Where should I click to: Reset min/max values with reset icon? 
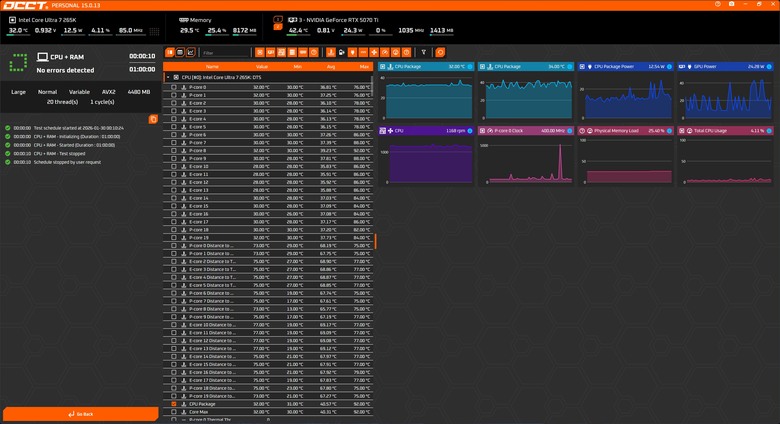(x=440, y=52)
